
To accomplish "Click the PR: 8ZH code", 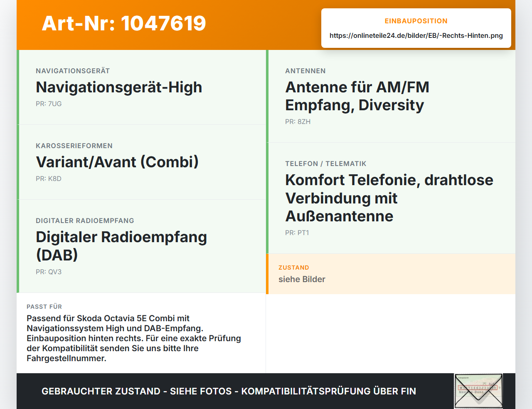I will 298,122.
